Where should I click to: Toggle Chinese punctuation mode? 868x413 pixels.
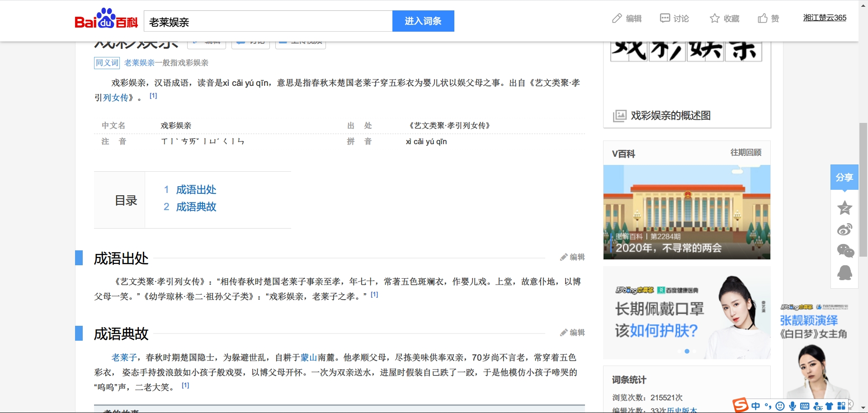coord(768,406)
